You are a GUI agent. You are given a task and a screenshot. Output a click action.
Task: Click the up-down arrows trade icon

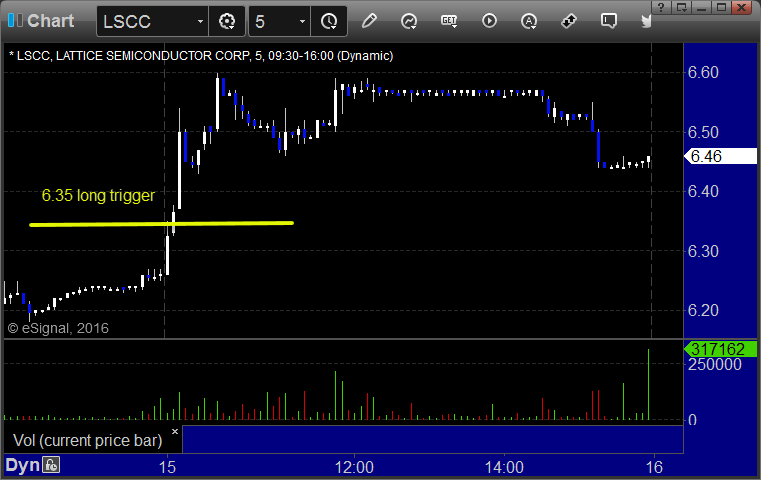(x=569, y=21)
